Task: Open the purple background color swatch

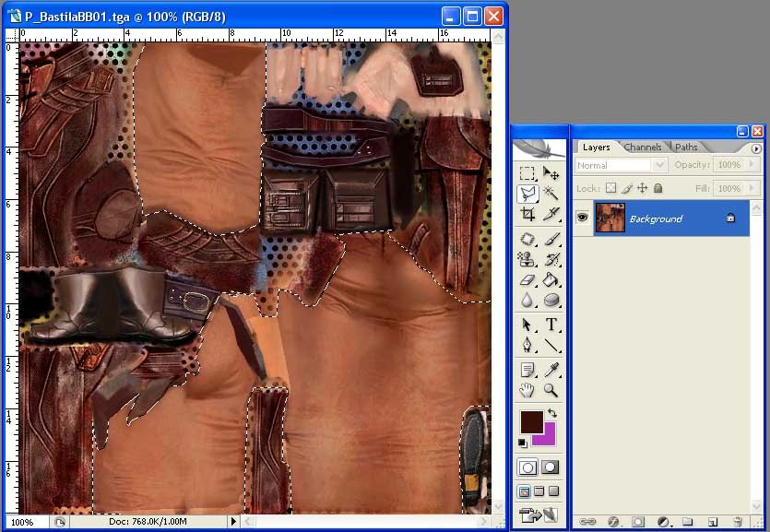Action: tap(545, 434)
